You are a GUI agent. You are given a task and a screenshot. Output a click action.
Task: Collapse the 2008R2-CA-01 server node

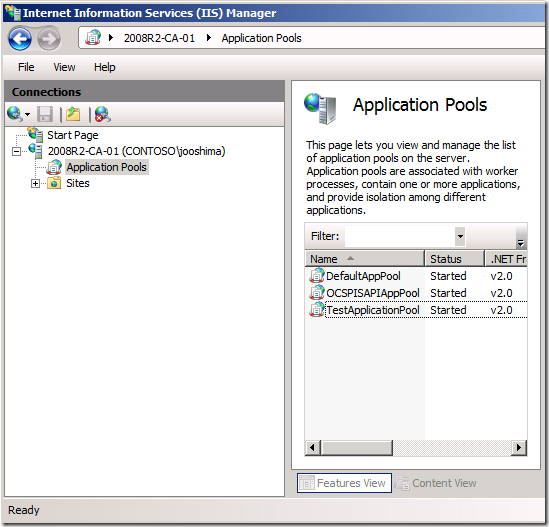(16, 151)
